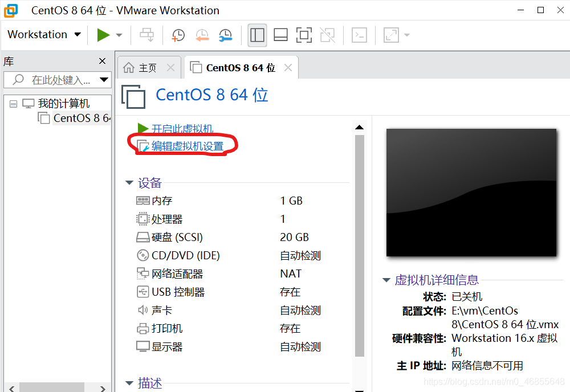Click the Unity mode toolbar icon
Screen dimensions: 570x392
click(x=327, y=35)
